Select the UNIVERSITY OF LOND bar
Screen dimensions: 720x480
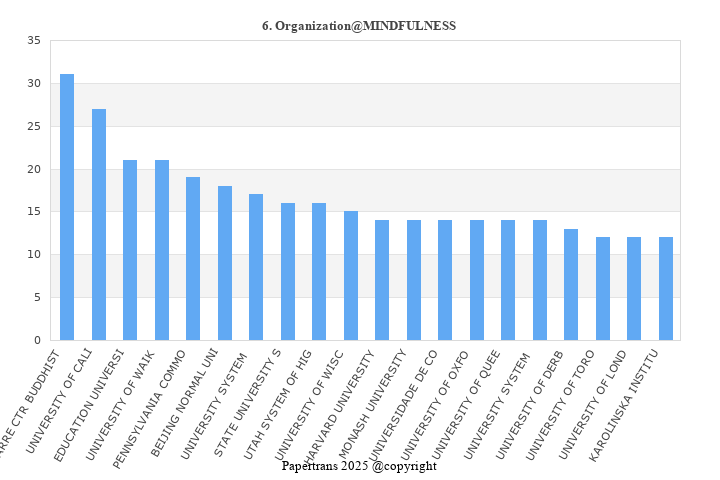(634, 289)
